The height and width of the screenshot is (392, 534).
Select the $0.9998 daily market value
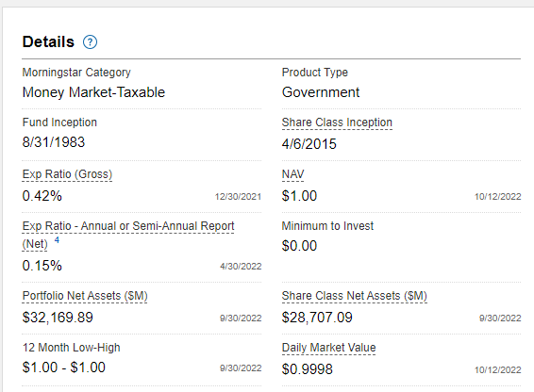(308, 369)
